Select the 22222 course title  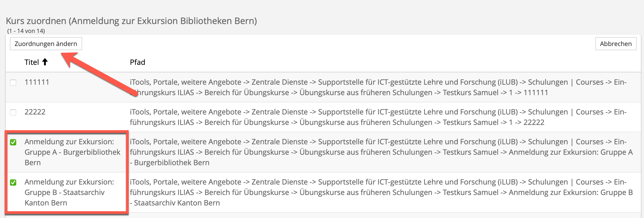[x=35, y=112]
